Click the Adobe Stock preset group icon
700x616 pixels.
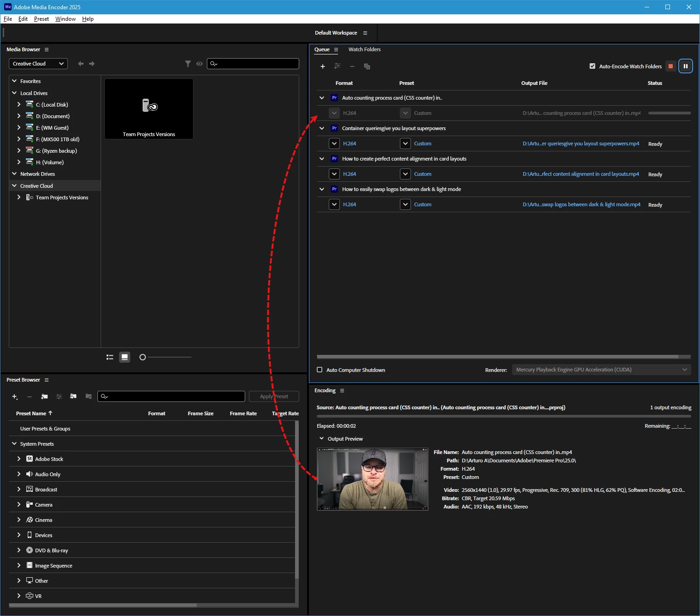coord(30,459)
